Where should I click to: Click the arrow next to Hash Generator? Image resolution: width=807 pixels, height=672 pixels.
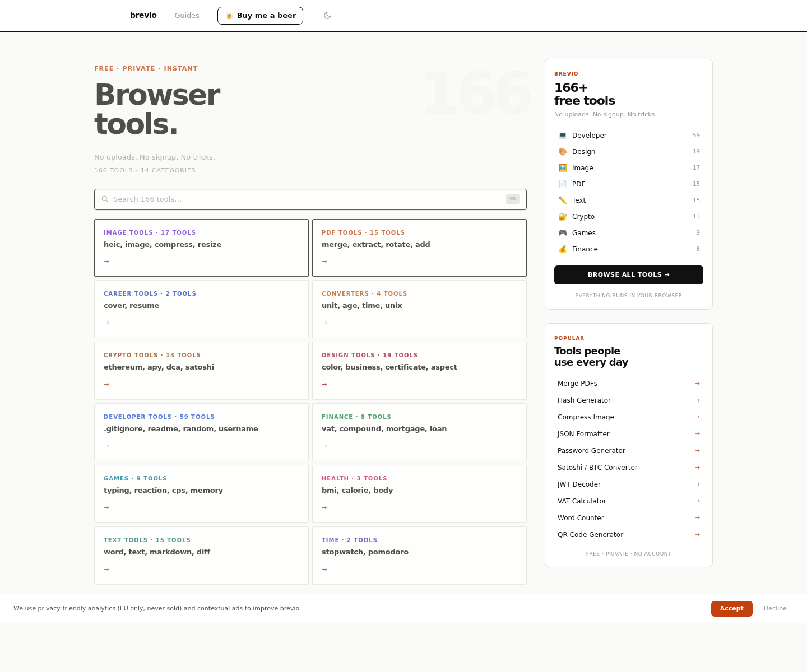(698, 400)
